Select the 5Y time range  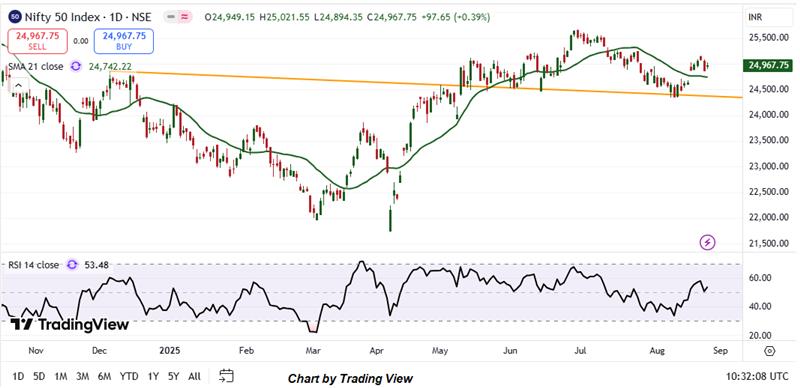click(x=173, y=377)
